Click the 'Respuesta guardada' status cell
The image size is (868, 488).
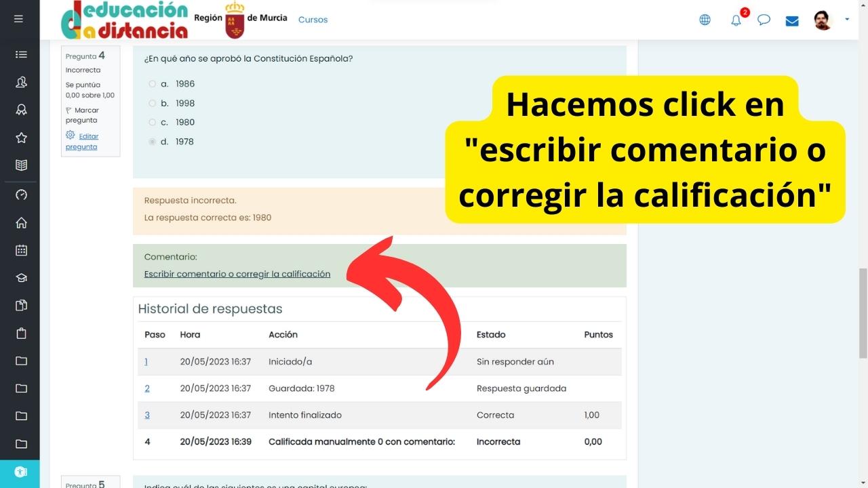(521, 388)
